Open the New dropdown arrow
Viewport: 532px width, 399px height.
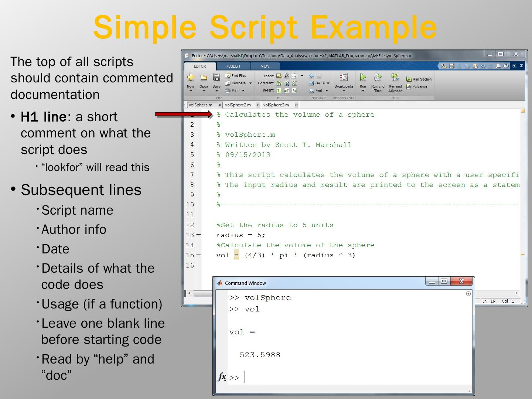click(191, 91)
